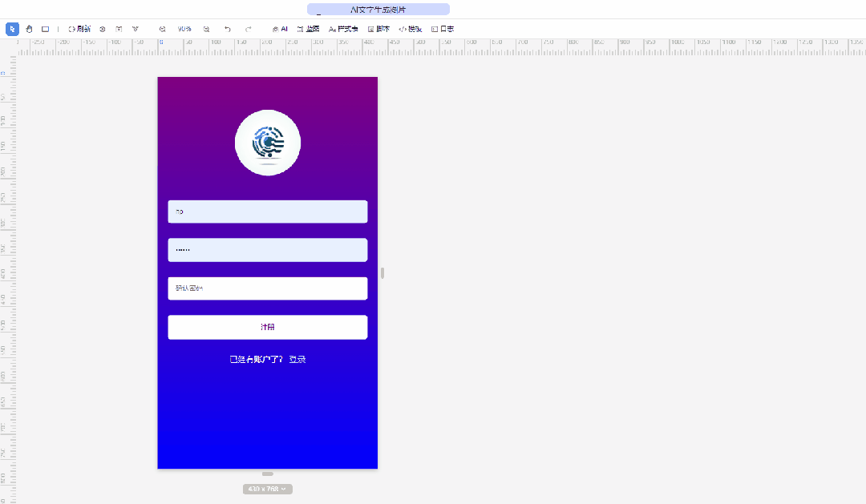Click the 刷新 refresh button
This screenshot has height=504, width=866.
[x=79, y=29]
